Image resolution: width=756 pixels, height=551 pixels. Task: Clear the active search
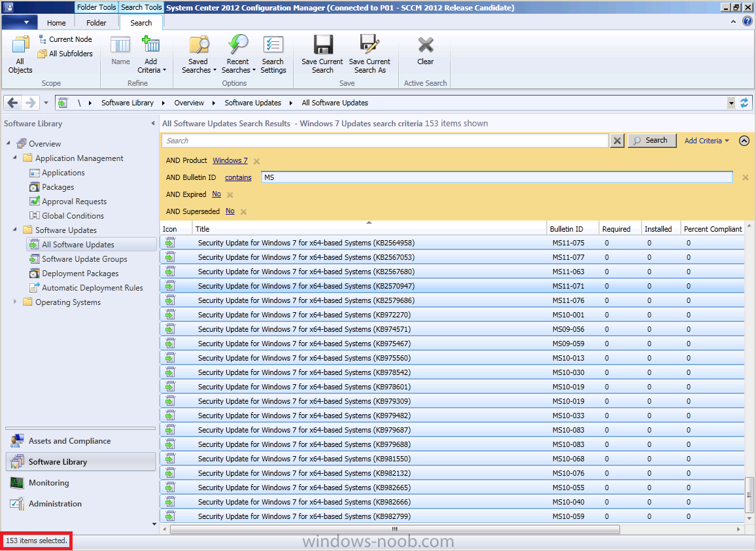[x=425, y=50]
